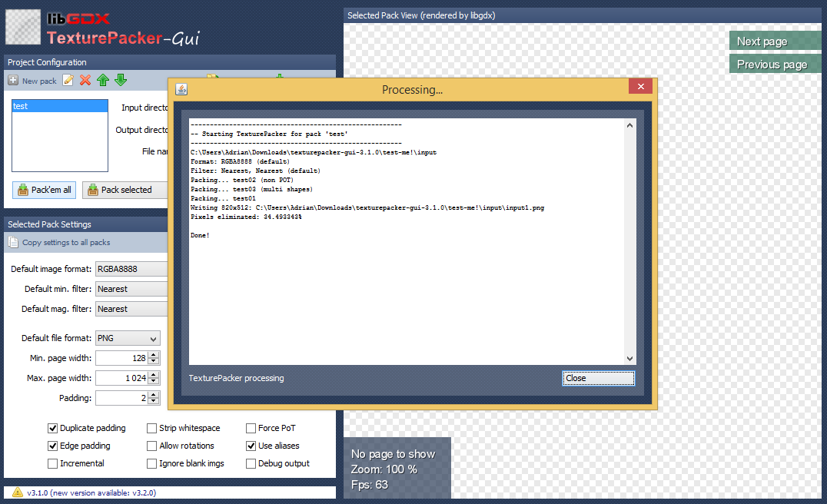
Task: Open Default min. filter Nearest dropdown
Action: [x=131, y=289]
